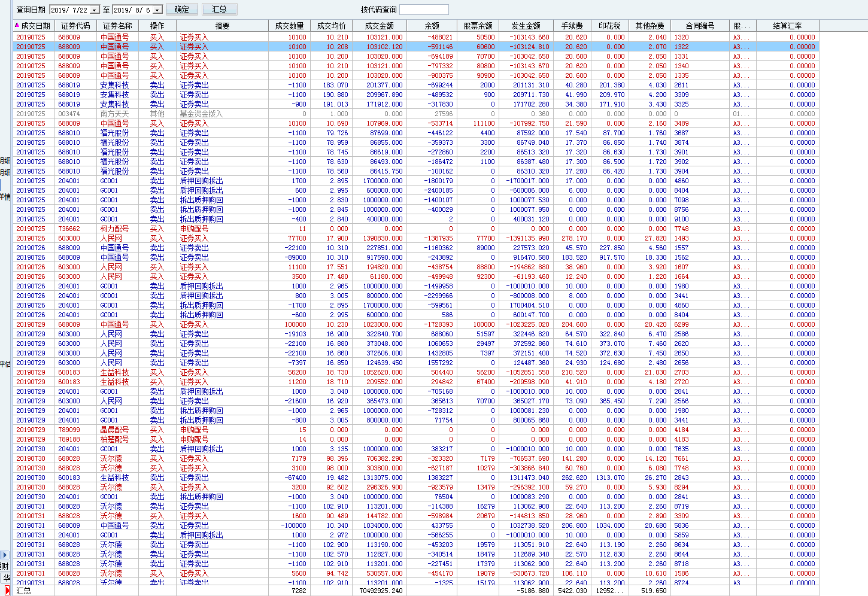Click security code 003474
Image resolution: width=868 pixels, height=596 pixels.
coord(69,114)
